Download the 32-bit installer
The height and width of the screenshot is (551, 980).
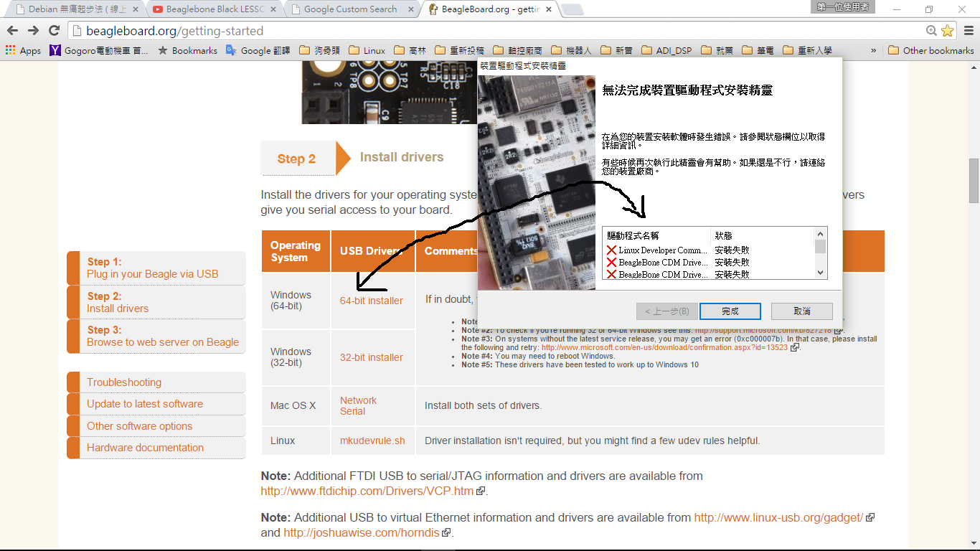click(372, 357)
